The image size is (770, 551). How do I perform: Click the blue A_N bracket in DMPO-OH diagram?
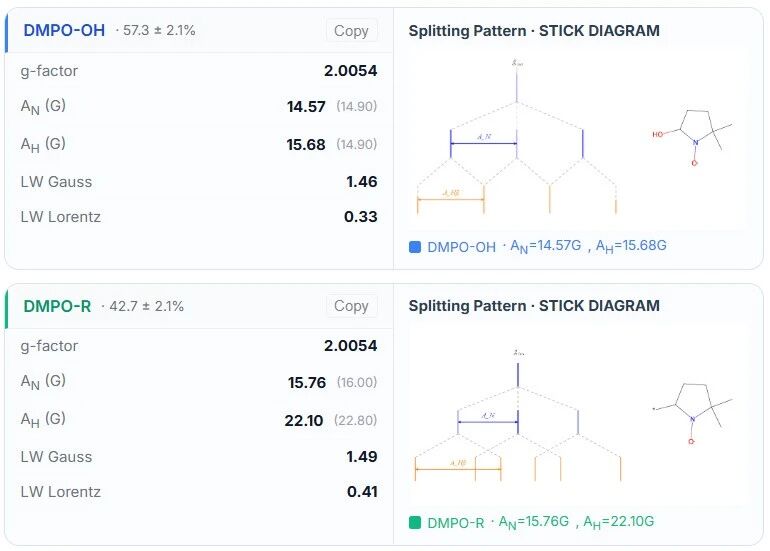[x=483, y=143]
